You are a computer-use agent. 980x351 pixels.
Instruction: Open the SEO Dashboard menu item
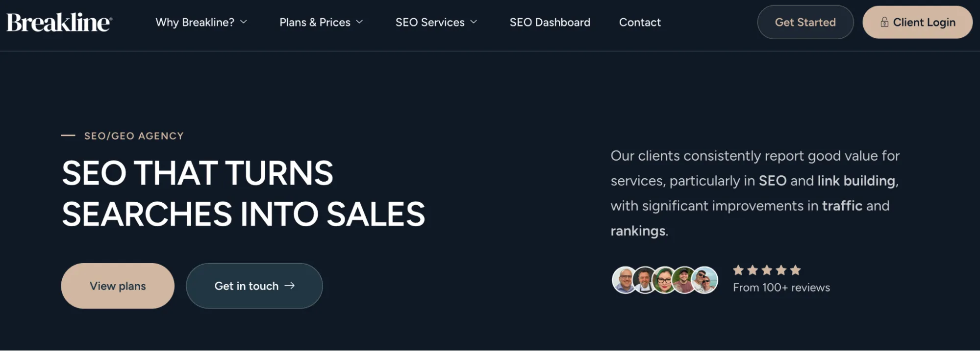[x=550, y=22]
